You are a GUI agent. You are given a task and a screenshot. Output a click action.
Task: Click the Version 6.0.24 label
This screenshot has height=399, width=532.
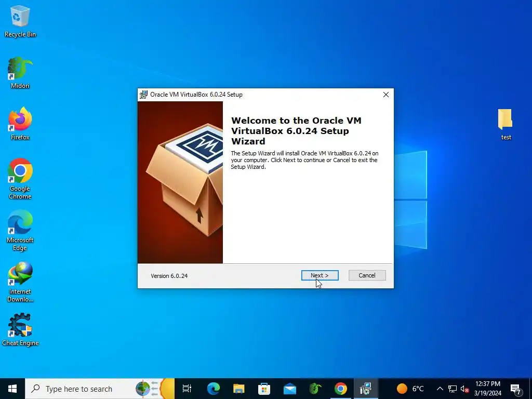(x=169, y=276)
